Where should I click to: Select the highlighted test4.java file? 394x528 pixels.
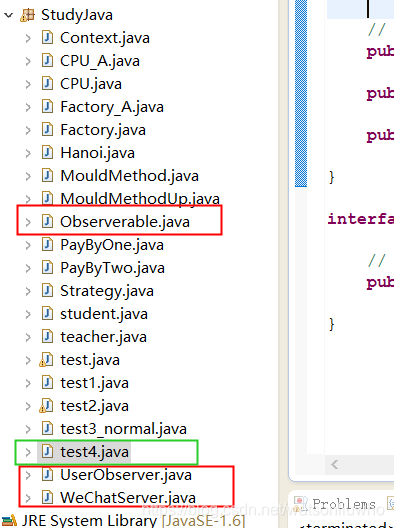click(94, 452)
